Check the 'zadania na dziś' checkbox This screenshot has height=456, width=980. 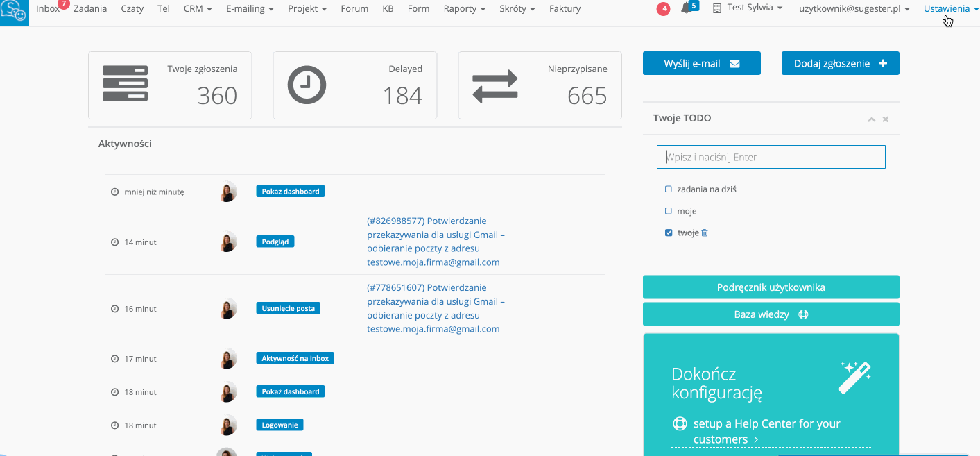point(669,189)
